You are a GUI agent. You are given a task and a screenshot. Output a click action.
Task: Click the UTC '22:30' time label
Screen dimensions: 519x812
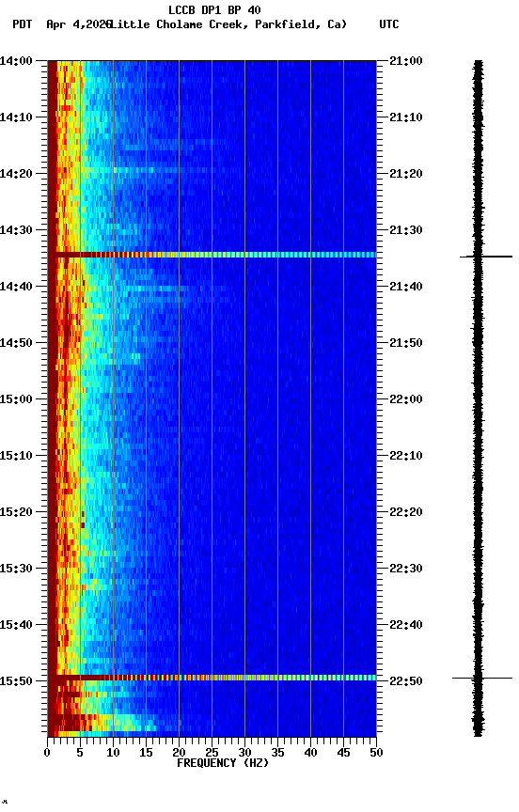(x=406, y=569)
